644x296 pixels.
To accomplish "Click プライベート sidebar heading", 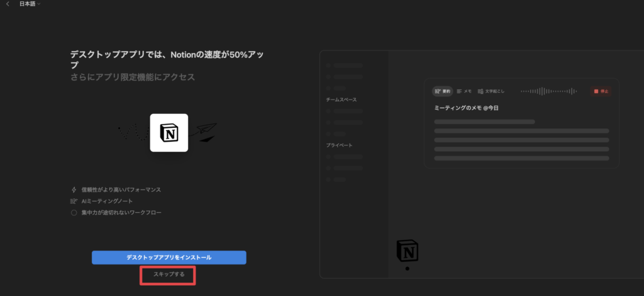I will (339, 145).
